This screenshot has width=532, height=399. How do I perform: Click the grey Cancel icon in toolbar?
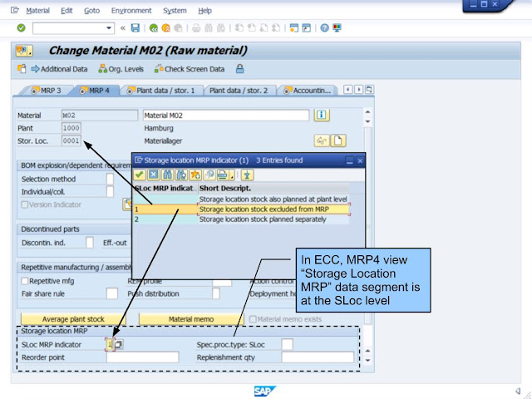178,28
